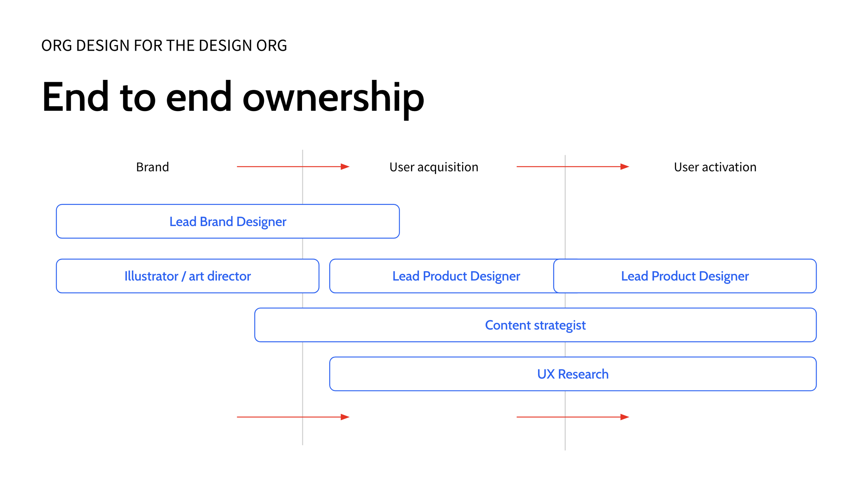Viewport: 868px width, 486px height.
Task: Select the End to end ownership title
Action: point(233,97)
